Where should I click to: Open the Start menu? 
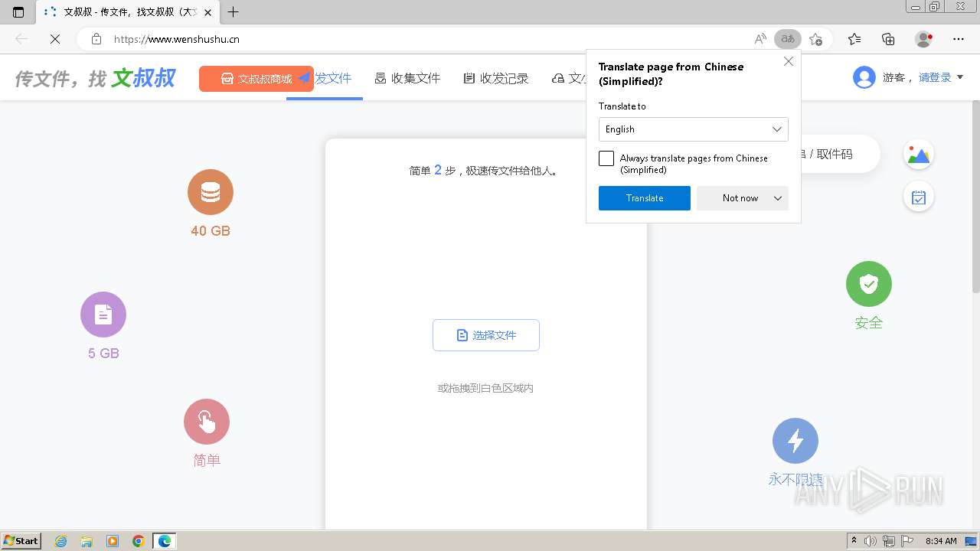(x=21, y=541)
